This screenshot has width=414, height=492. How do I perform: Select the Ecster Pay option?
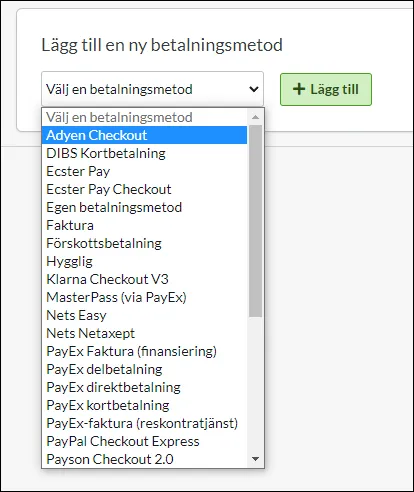pyautogui.click(x=144, y=171)
